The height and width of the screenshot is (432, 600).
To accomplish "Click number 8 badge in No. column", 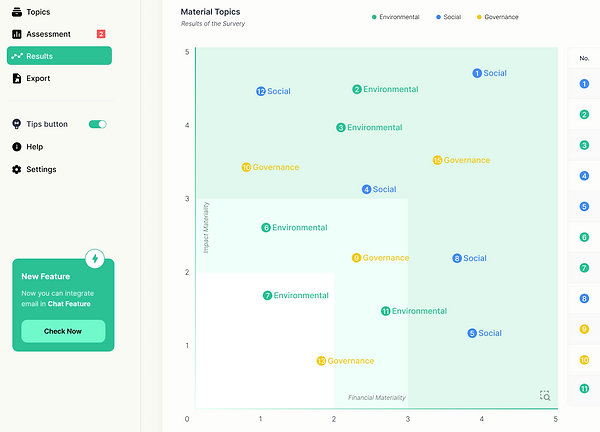I will click(584, 298).
